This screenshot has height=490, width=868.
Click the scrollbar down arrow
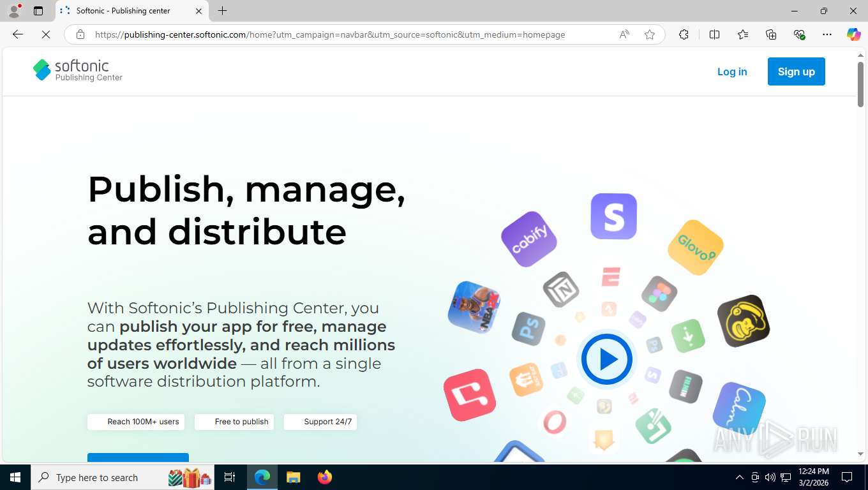click(x=860, y=454)
